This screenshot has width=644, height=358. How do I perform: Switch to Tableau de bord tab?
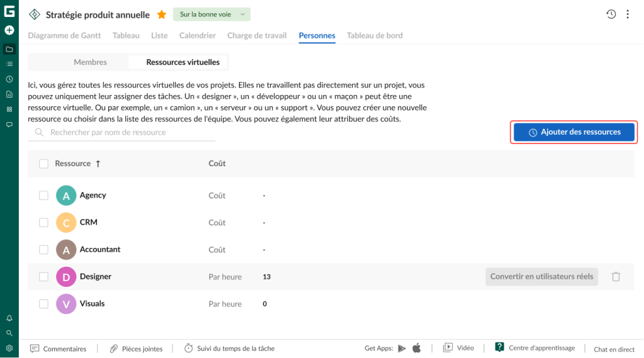coord(375,35)
